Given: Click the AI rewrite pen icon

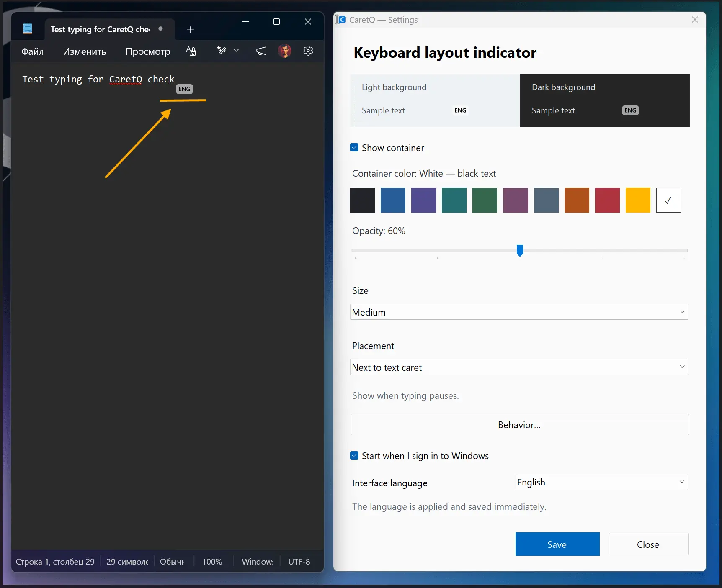Looking at the screenshot, I should tap(221, 51).
